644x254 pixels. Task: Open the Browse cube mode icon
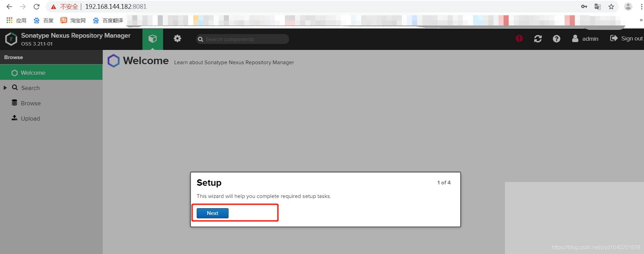pos(153,39)
